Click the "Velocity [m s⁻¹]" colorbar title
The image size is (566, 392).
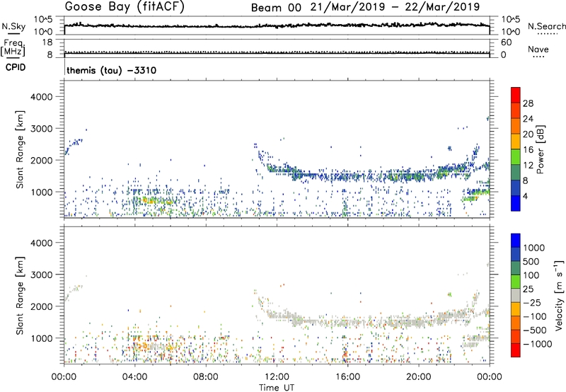pyautogui.click(x=559, y=295)
